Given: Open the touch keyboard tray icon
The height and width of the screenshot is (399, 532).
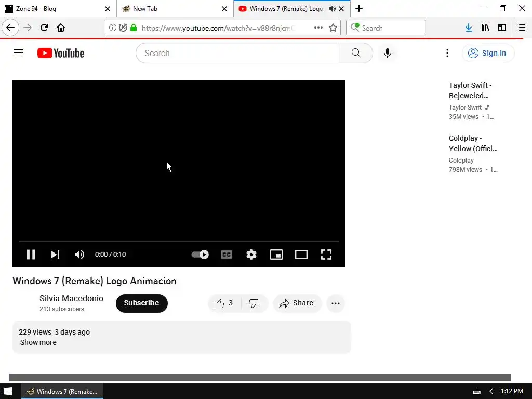Looking at the screenshot, I should (x=477, y=392).
